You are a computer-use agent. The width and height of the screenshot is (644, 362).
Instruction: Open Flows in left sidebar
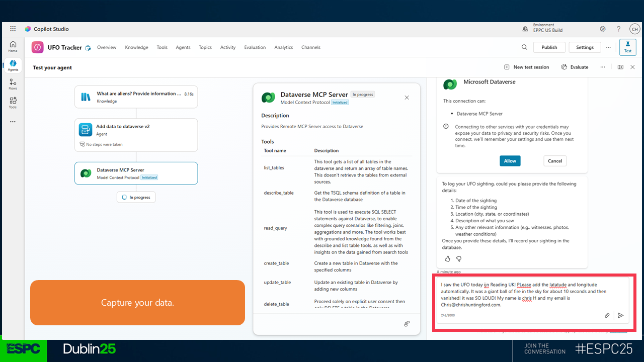13,84
